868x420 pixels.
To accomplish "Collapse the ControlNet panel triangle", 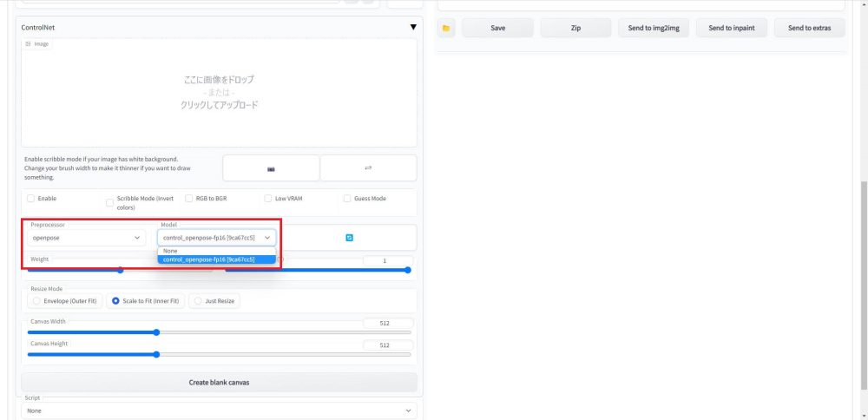I will 413,27.
